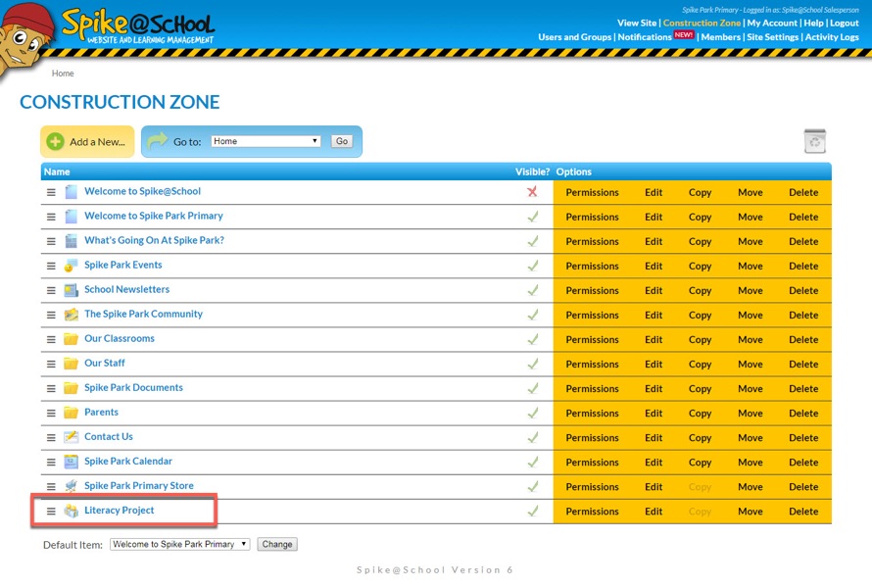Click the newsletter icon beside School Newsletters
This screenshot has height=588, width=872.
coord(72,290)
